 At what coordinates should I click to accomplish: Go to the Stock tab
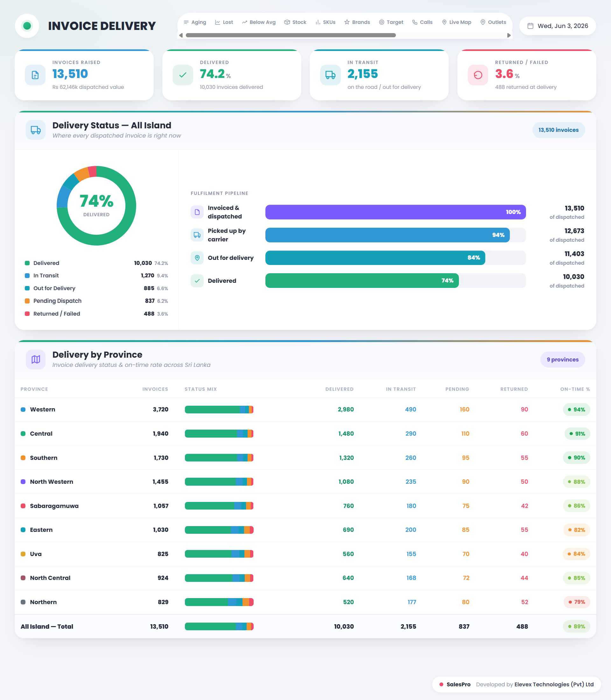(x=295, y=22)
